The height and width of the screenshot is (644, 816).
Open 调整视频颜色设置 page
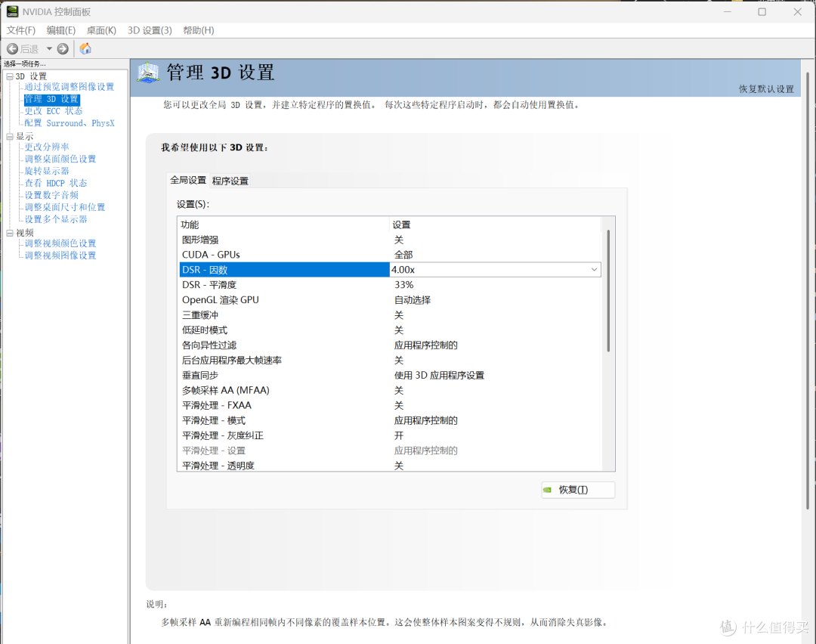tap(60, 243)
